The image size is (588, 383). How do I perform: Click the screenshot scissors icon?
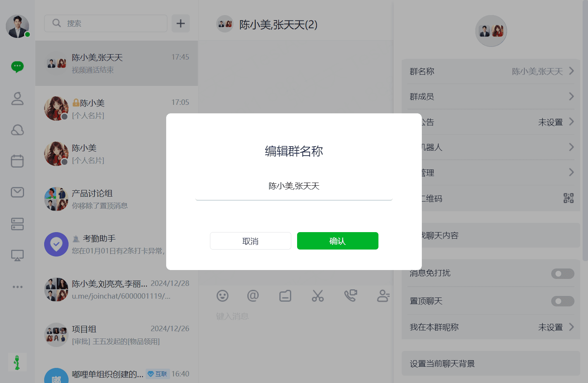318,296
